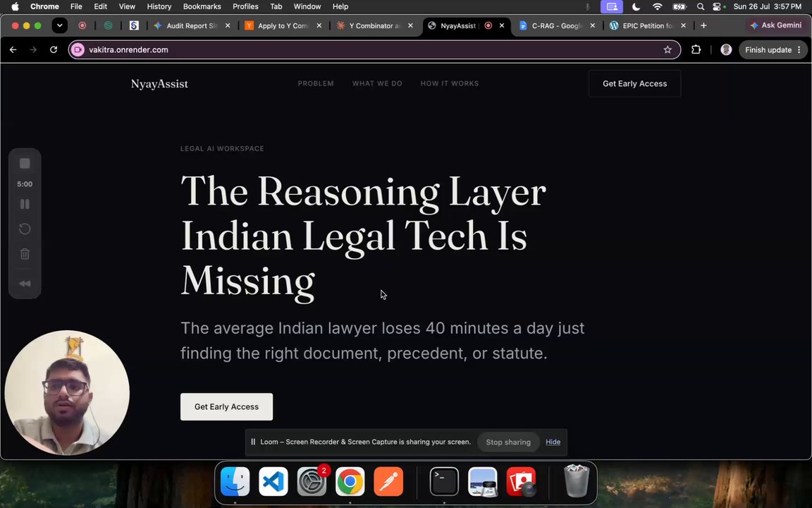Screen dimensions: 812x508
Task: Open Postman from the dock
Action: point(388,482)
